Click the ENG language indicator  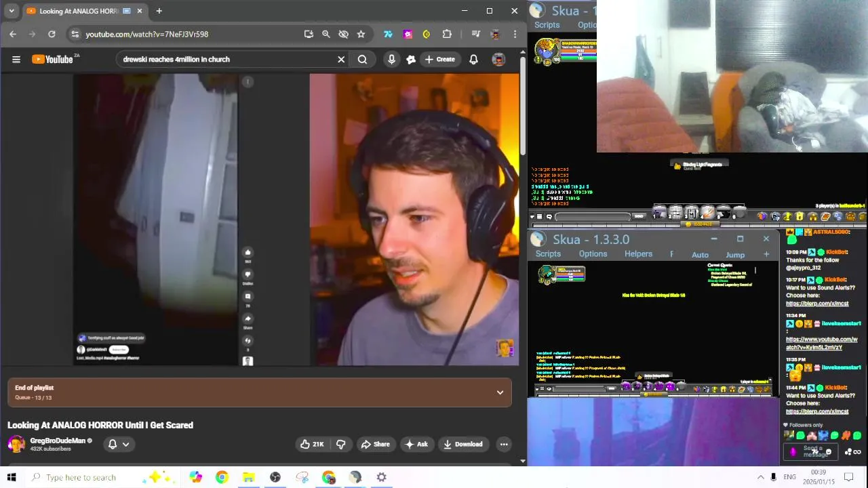[x=790, y=477]
